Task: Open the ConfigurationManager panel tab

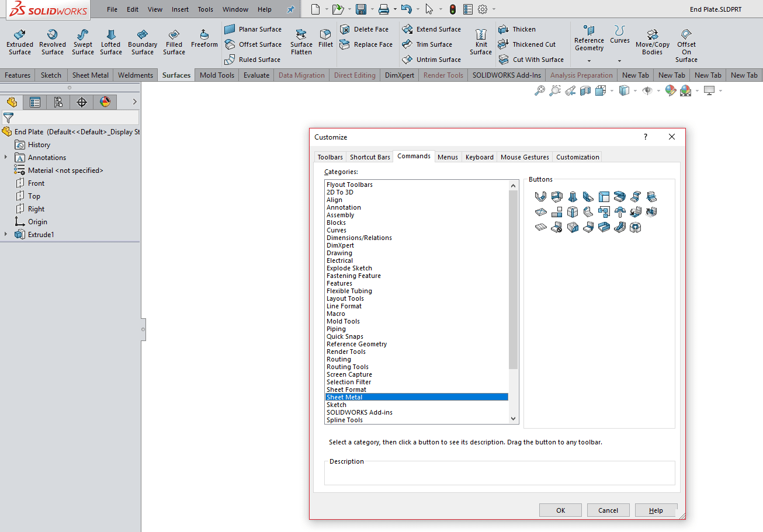Action: coord(58,102)
